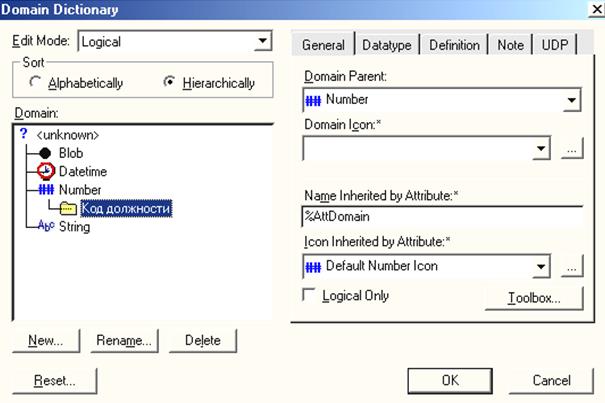Click the New... button

click(x=46, y=340)
